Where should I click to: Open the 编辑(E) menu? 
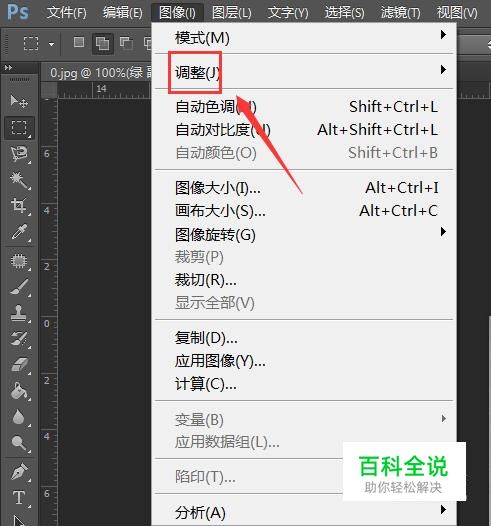pos(122,13)
